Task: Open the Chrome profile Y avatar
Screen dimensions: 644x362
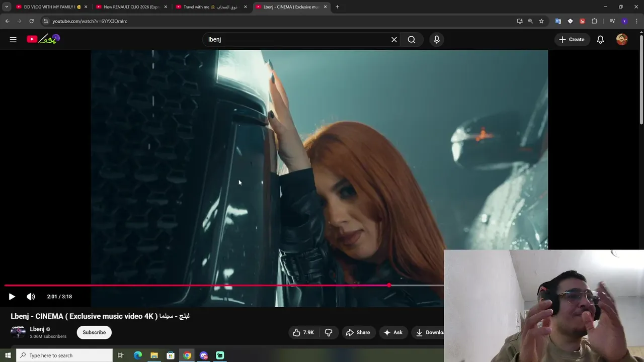Action: [x=624, y=21]
